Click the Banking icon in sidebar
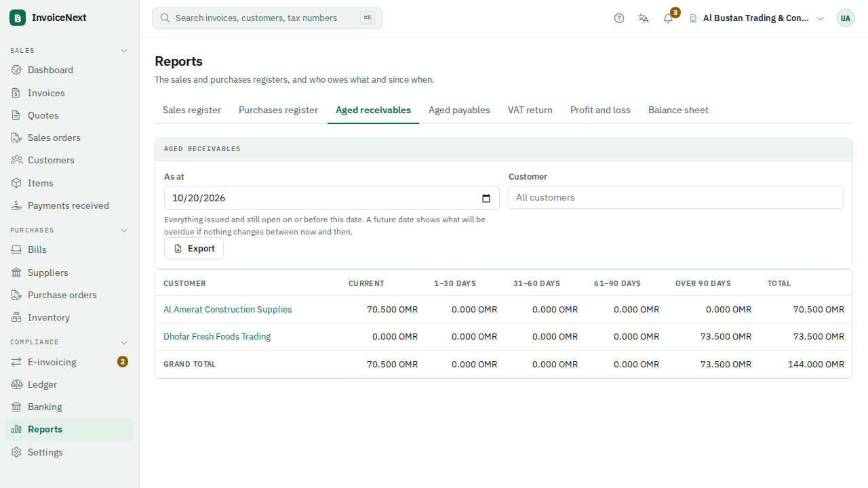 16,407
